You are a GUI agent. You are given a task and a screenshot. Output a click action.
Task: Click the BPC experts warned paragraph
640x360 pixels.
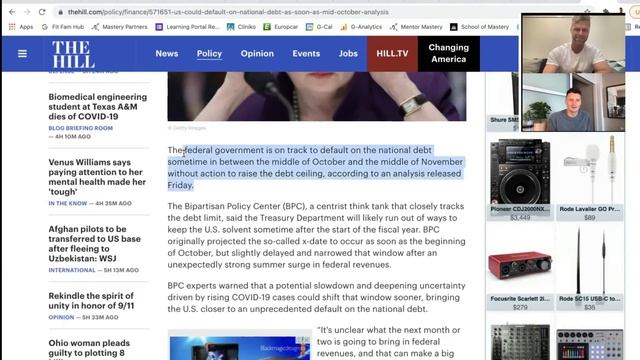316,298
